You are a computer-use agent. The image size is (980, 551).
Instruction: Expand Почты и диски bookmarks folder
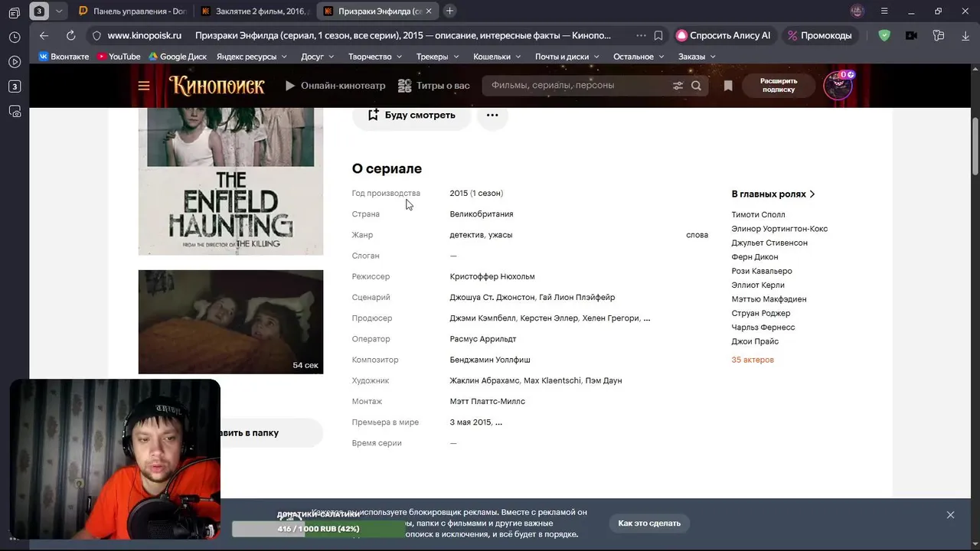pyautogui.click(x=567, y=57)
